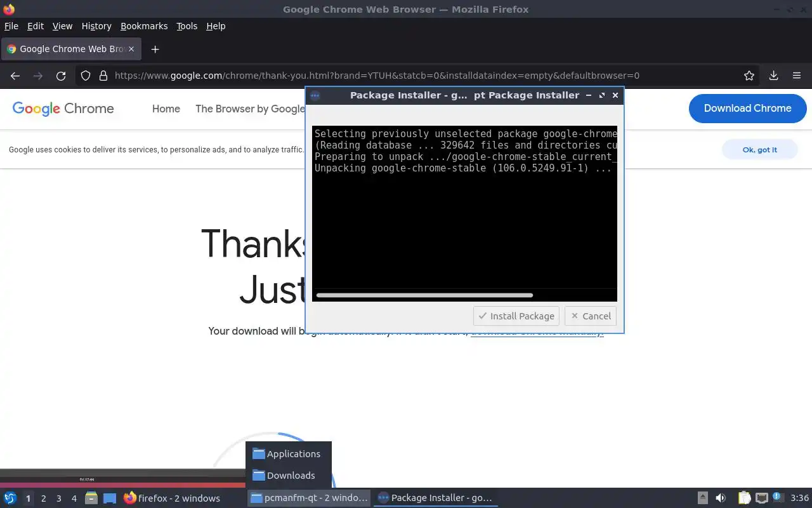Screen dimensions: 812x508
Task: Bookmark this page with the star icon
Action: [x=749, y=76]
